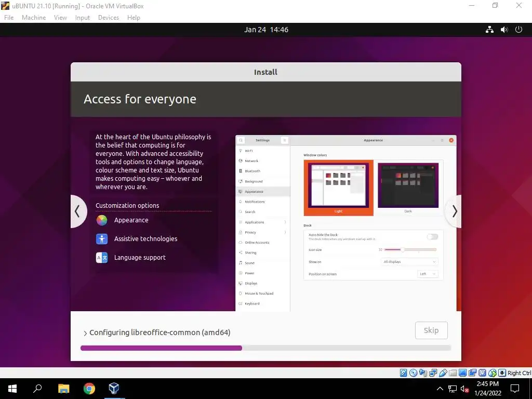532x399 pixels.
Task: Click the Appearance color wheel icon
Action: (102, 220)
